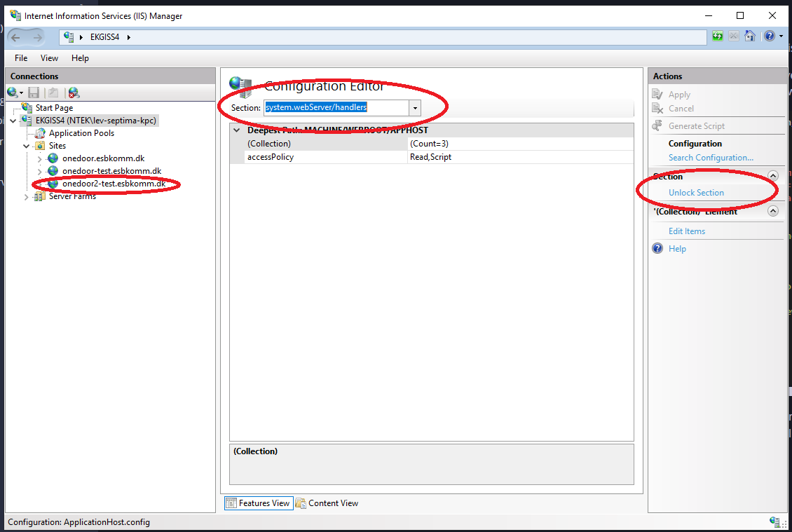The image size is (792, 532).
Task: Click the Unlock Section link
Action: [x=696, y=192]
